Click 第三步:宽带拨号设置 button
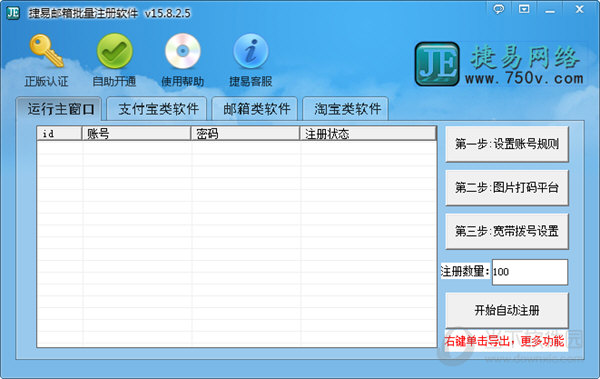The height and width of the screenshot is (379, 600). (x=507, y=231)
